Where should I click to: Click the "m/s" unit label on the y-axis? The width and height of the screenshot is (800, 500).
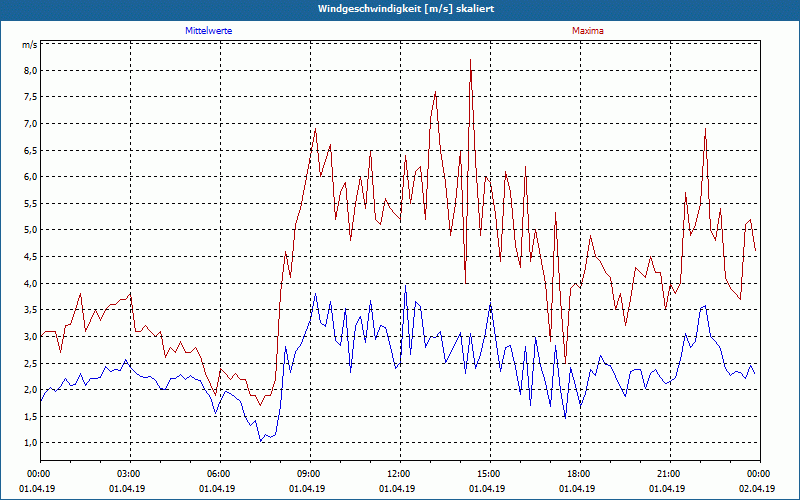click(30, 45)
